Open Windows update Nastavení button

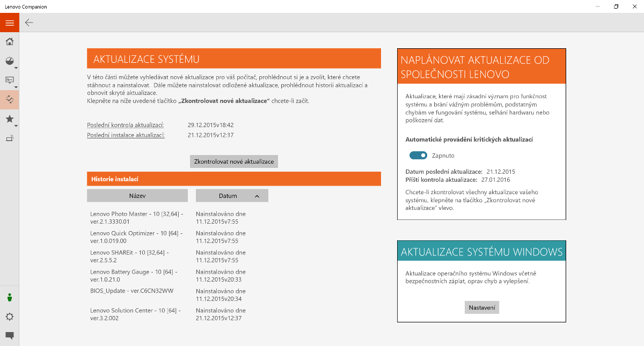pyautogui.click(x=481, y=307)
